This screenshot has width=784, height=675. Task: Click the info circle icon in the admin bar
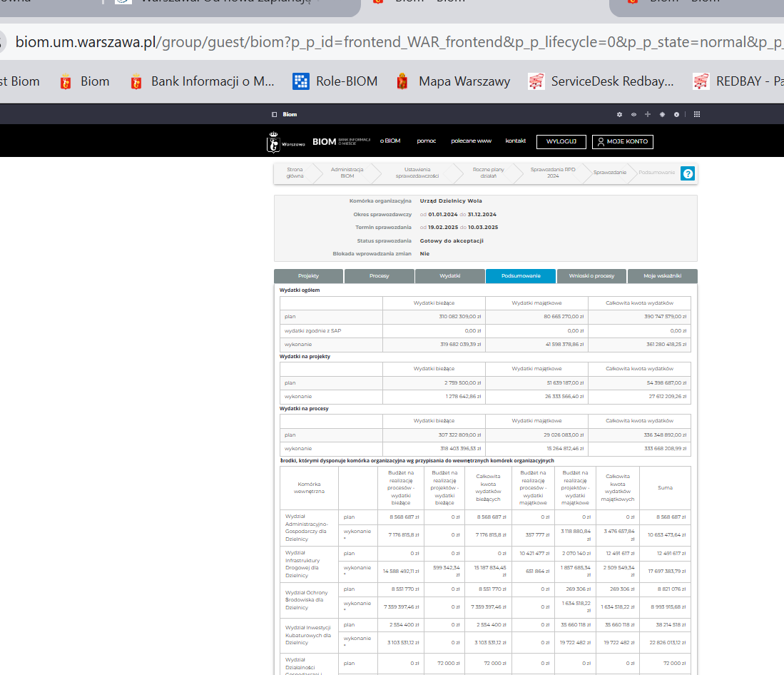coord(676,114)
